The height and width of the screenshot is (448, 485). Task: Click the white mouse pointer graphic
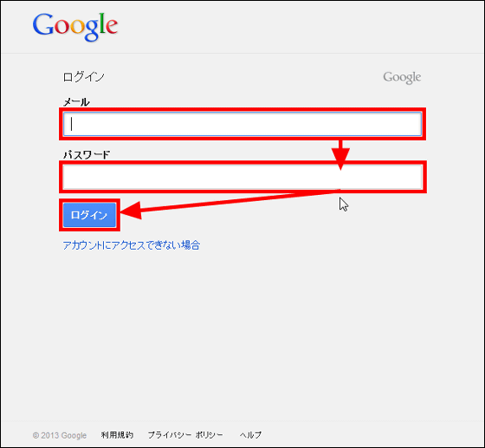(344, 205)
